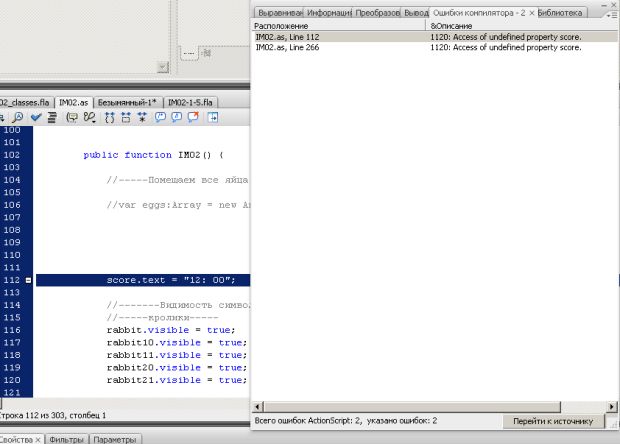The image size is (620, 444).
Task: Remove comment from the selected code
Action: [x=193, y=117]
